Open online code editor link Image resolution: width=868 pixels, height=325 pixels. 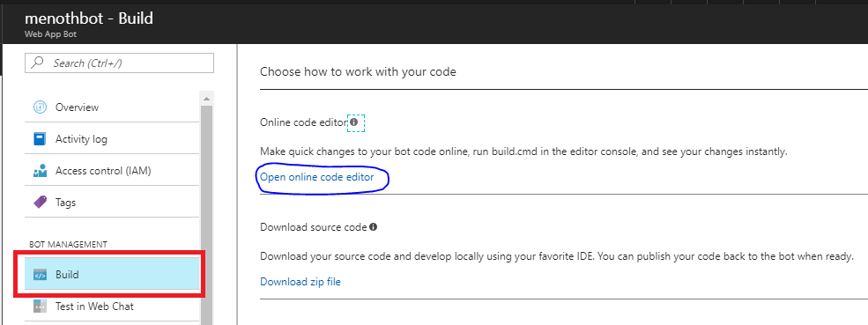317,177
